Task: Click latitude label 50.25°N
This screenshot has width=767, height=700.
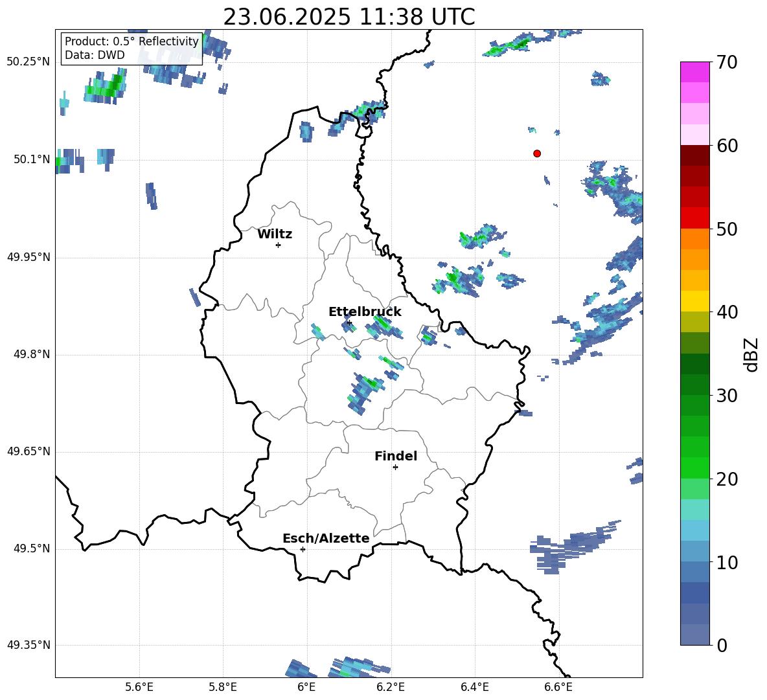Action: tap(29, 62)
